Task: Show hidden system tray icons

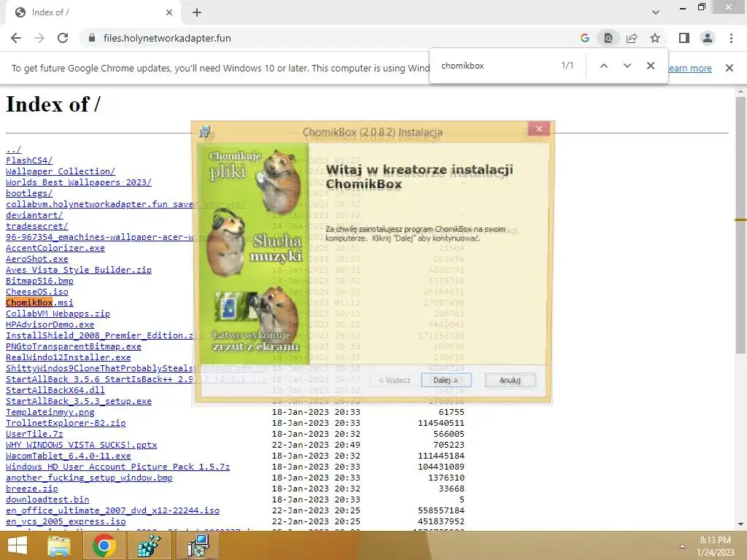Action: click(x=682, y=546)
